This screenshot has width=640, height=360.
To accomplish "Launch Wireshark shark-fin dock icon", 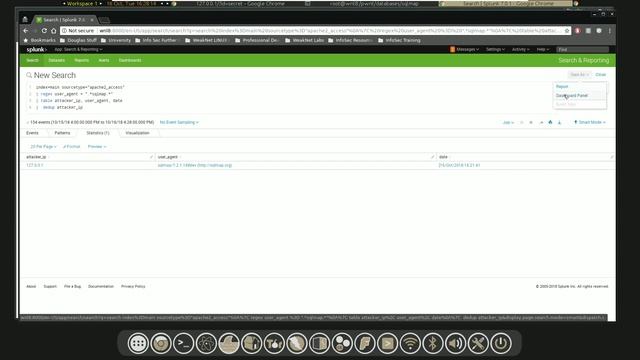I will 229,343.
